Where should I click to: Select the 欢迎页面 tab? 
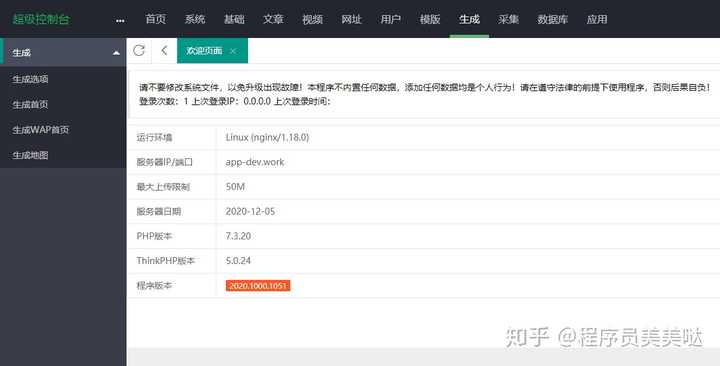tap(204, 51)
